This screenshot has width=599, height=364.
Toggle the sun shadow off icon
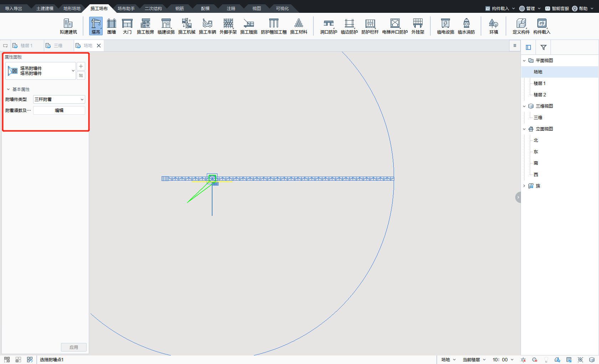523,360
